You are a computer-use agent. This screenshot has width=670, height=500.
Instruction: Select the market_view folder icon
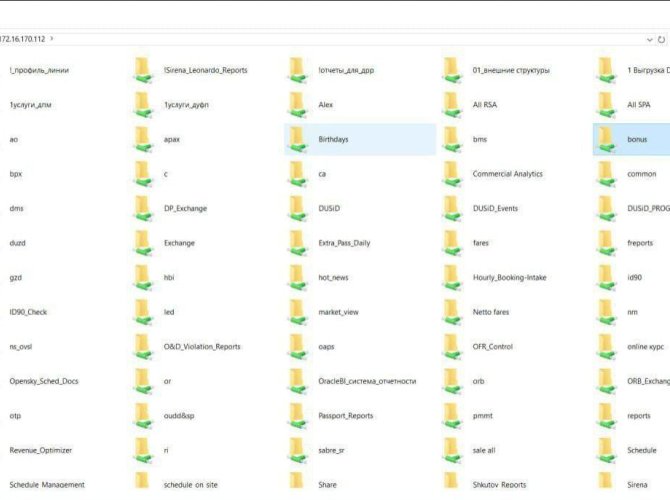pos(297,312)
